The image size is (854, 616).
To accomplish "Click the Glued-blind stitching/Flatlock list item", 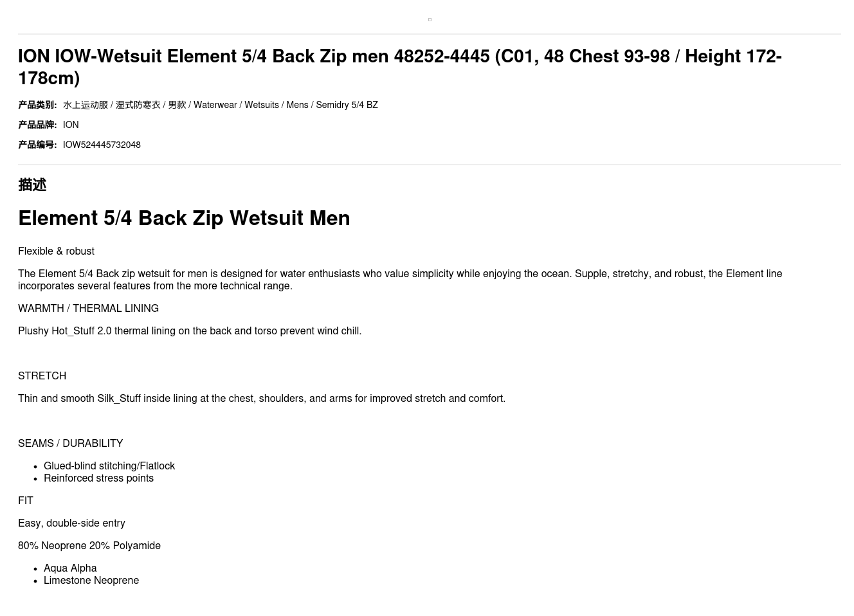I will pyautogui.click(x=109, y=466).
